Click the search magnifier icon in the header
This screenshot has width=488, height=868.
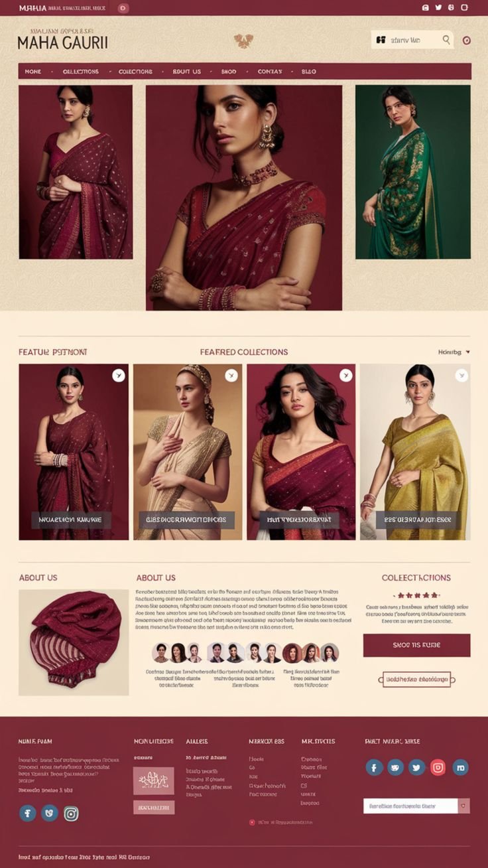click(x=446, y=40)
